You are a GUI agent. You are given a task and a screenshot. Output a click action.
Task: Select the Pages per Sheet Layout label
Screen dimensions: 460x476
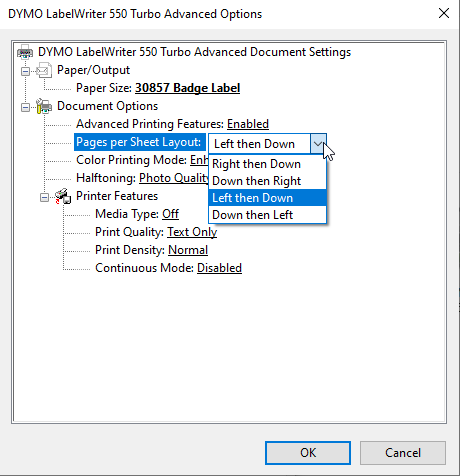(x=139, y=142)
